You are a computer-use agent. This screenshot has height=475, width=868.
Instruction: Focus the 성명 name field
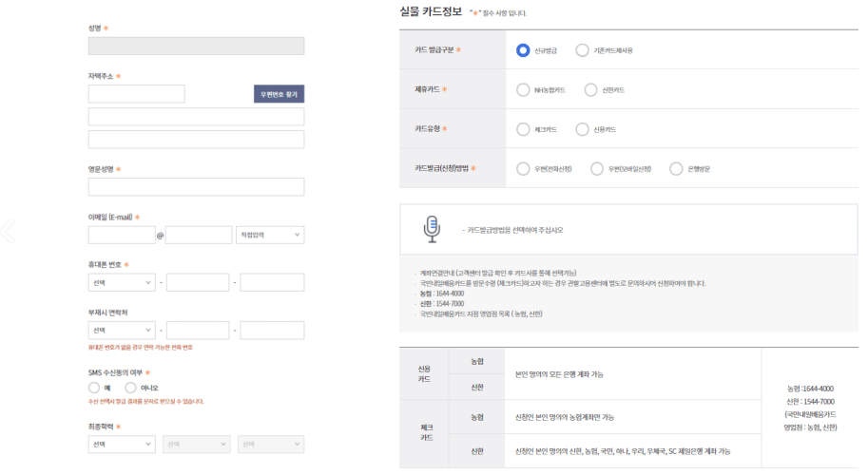[x=196, y=46]
